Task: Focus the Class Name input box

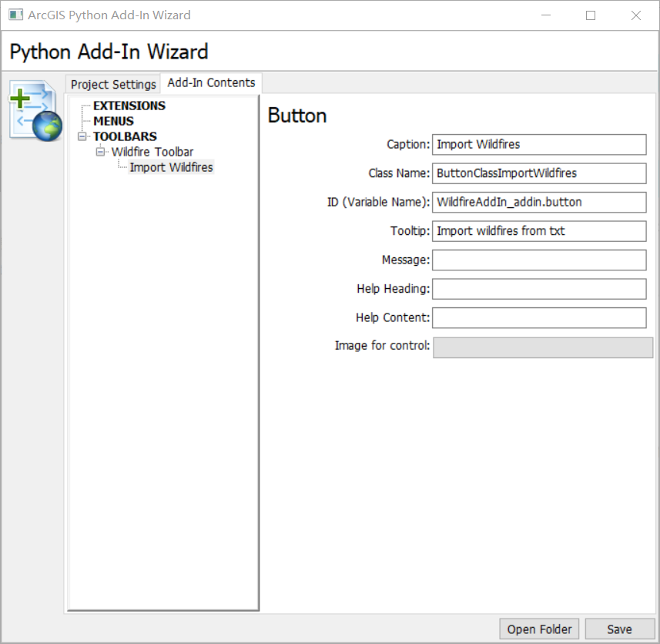Action: tap(538, 173)
